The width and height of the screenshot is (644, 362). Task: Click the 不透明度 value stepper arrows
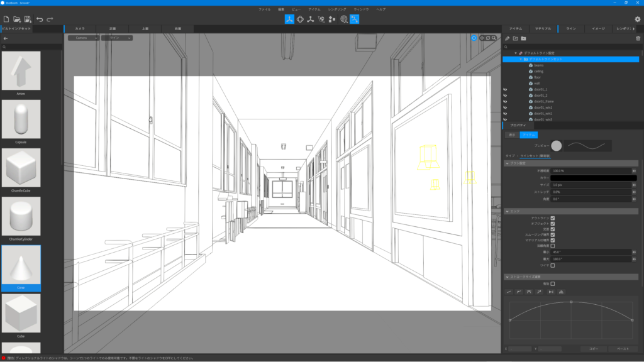[x=634, y=171]
